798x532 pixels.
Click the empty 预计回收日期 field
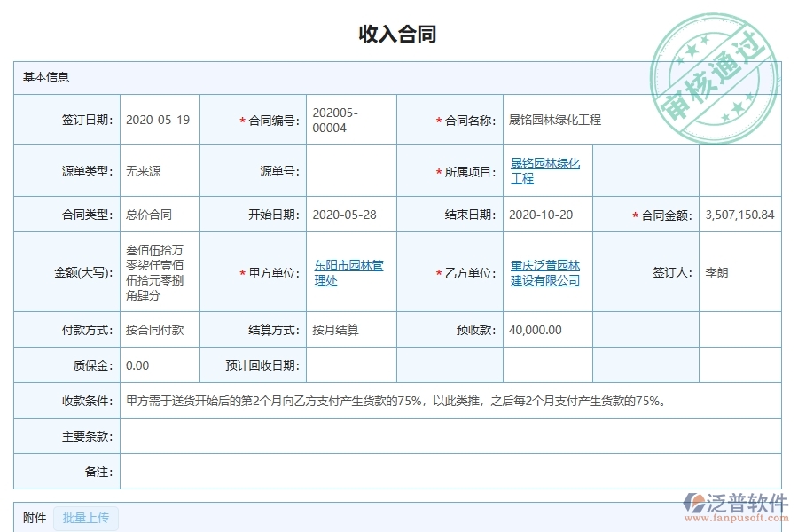350,364
